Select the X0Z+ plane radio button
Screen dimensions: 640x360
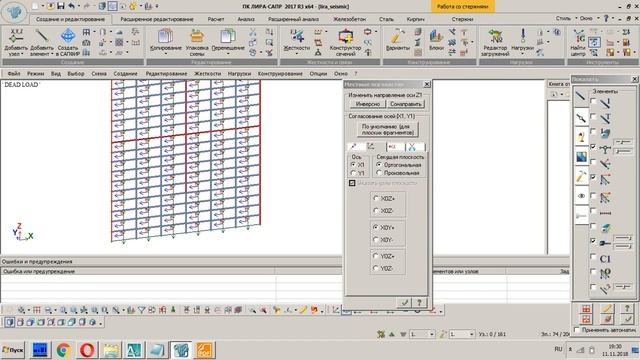pyautogui.click(x=376, y=198)
